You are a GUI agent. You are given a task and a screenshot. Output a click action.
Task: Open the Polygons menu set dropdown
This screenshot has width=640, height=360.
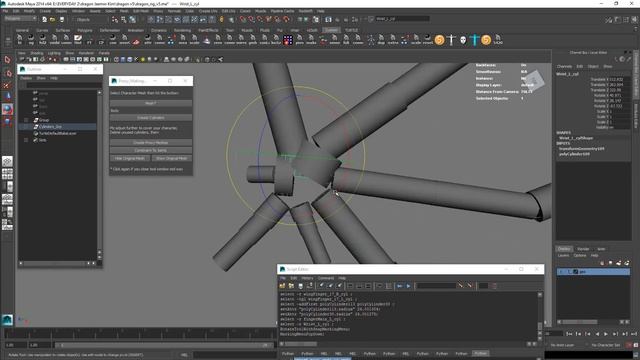click(x=20, y=19)
